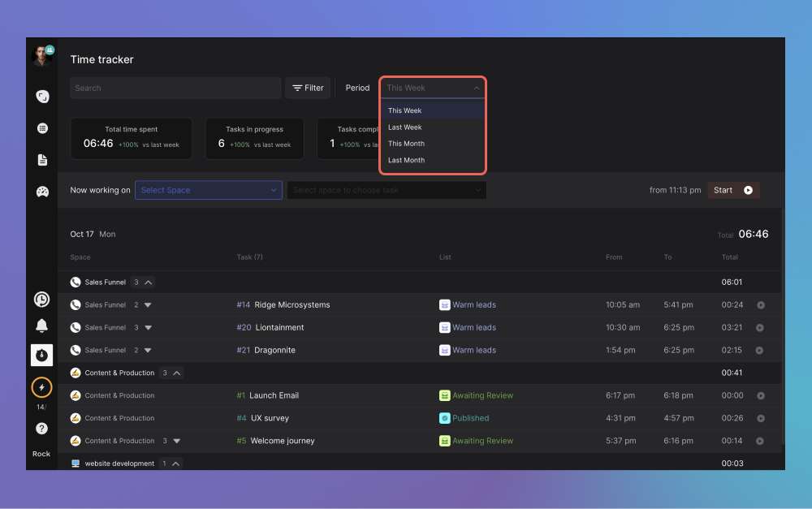The width and height of the screenshot is (812, 509).
Task: Pick Last Month from the Period options
Action: 406,161
